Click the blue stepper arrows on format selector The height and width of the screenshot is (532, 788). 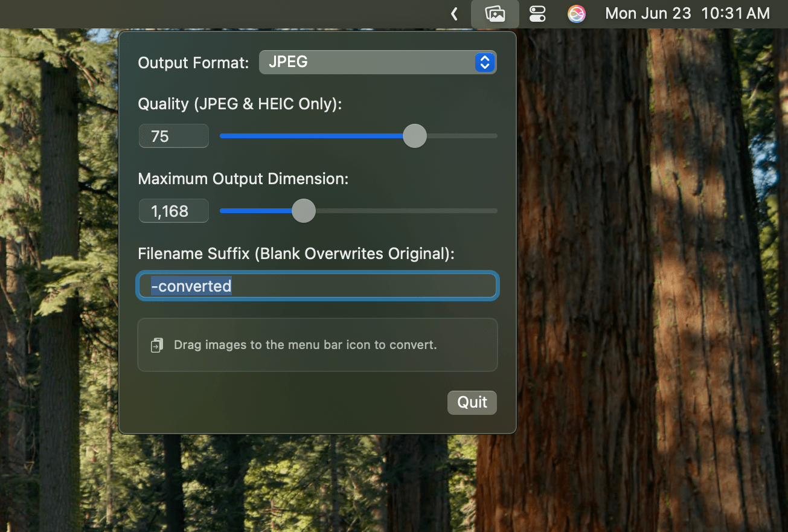[x=485, y=62]
